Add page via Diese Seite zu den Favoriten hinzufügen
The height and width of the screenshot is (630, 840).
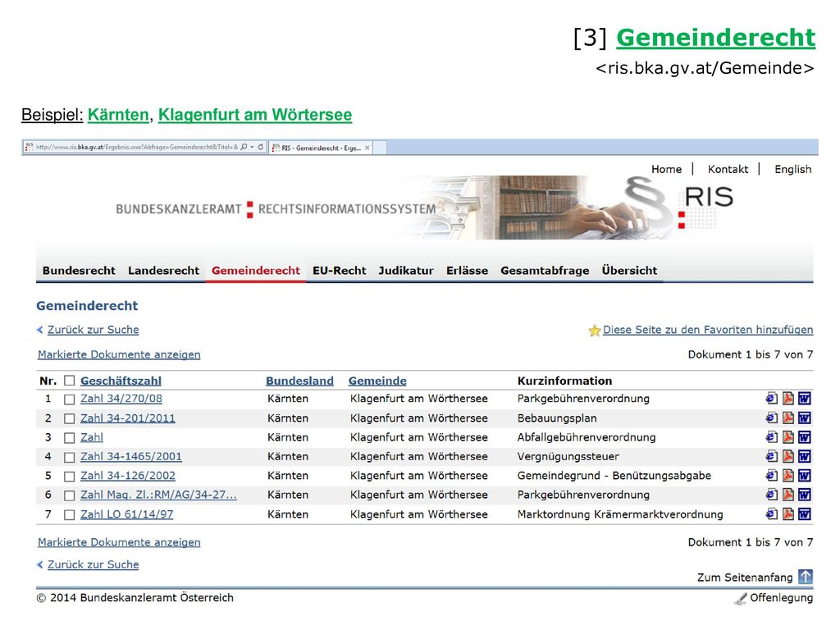tap(708, 330)
